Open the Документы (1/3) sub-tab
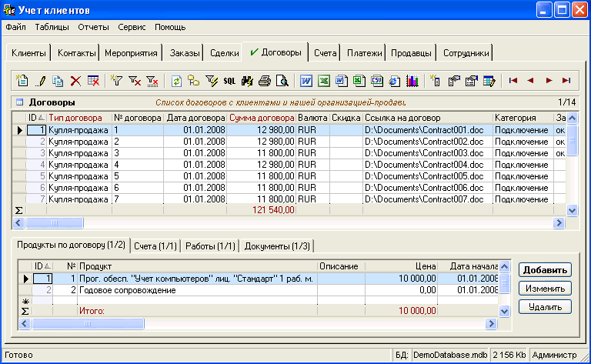This screenshot has width=591, height=364. point(277,246)
